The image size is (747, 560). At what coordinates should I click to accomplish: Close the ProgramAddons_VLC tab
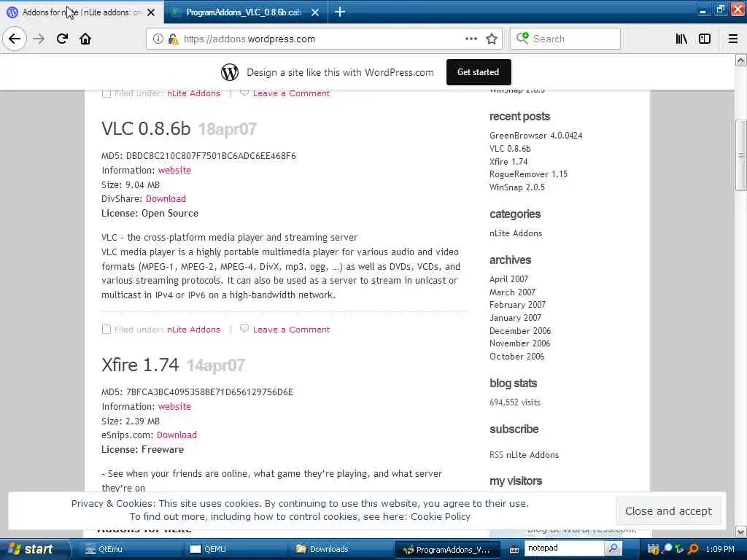click(315, 12)
